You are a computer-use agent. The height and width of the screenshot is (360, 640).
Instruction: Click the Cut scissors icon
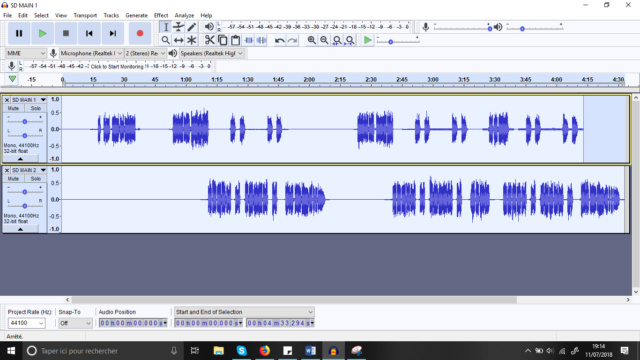209,40
